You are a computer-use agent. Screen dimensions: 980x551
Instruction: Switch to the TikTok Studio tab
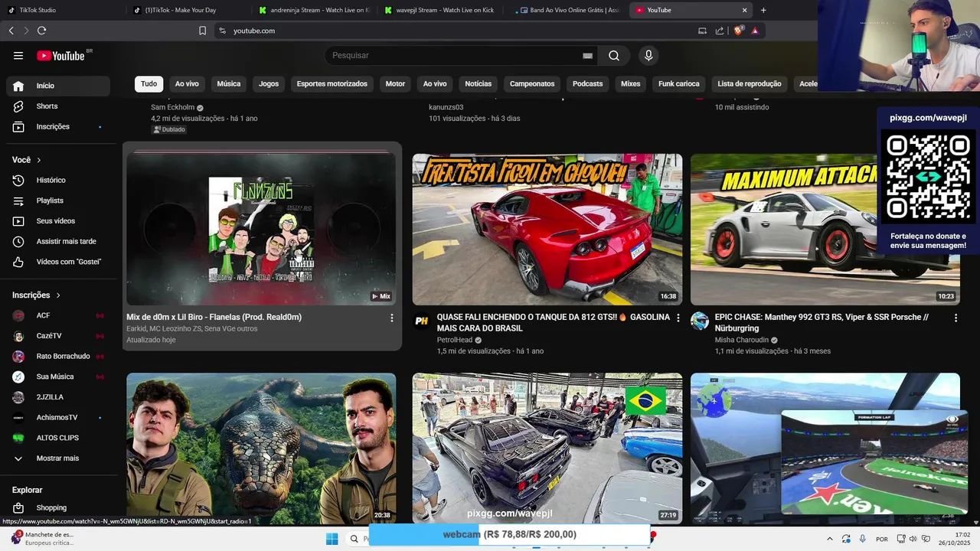[x=63, y=10]
